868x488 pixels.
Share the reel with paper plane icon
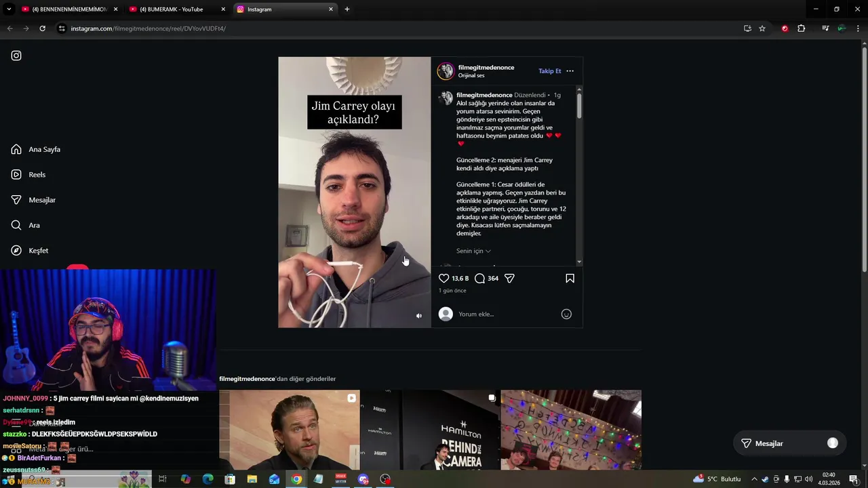[509, 279]
